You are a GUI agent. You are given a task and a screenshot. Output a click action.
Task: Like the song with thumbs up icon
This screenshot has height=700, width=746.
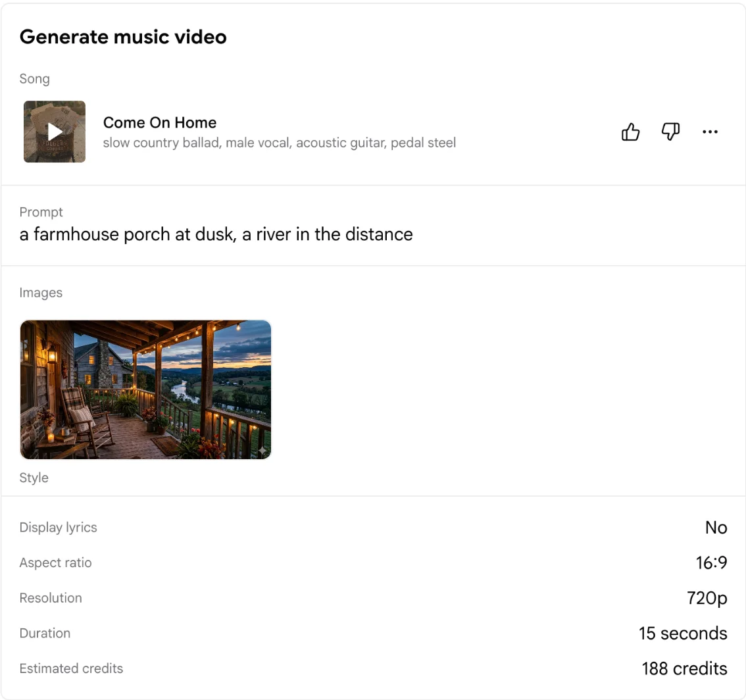click(x=630, y=132)
